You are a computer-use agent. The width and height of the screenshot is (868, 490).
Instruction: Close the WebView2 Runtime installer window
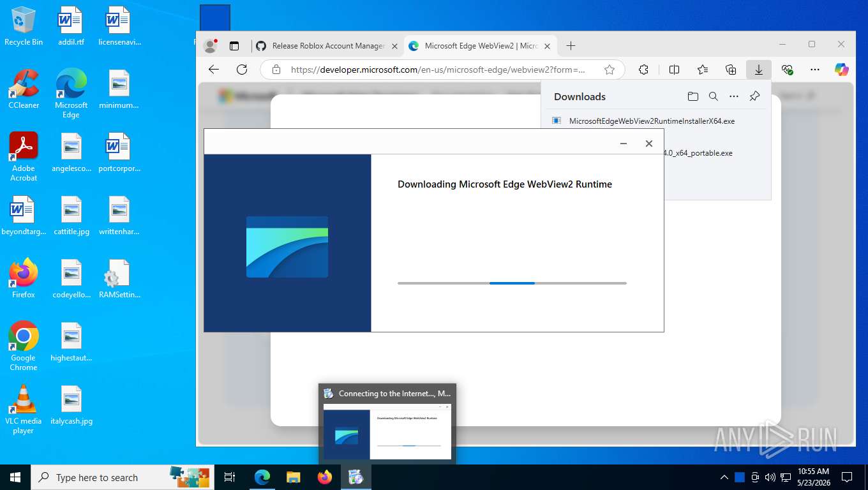coord(649,144)
